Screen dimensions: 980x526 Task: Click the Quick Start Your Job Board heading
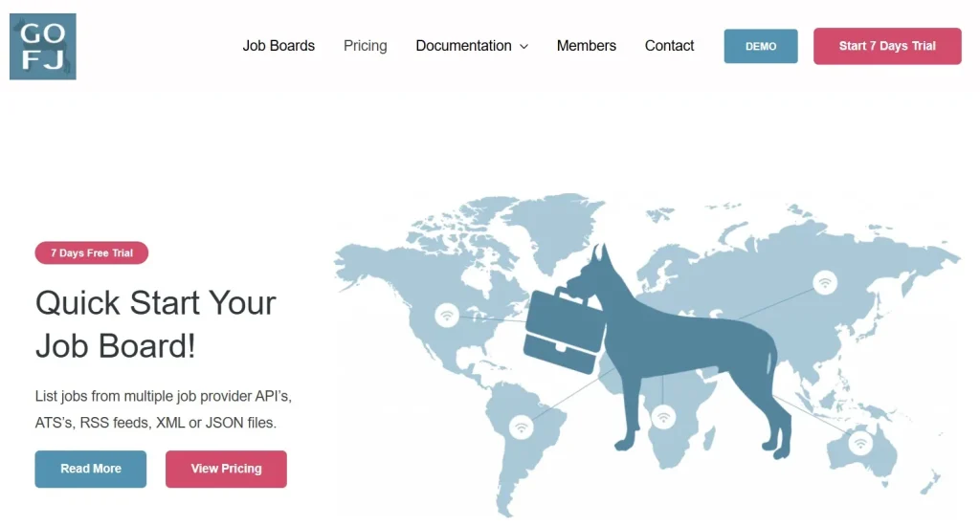[x=156, y=323]
